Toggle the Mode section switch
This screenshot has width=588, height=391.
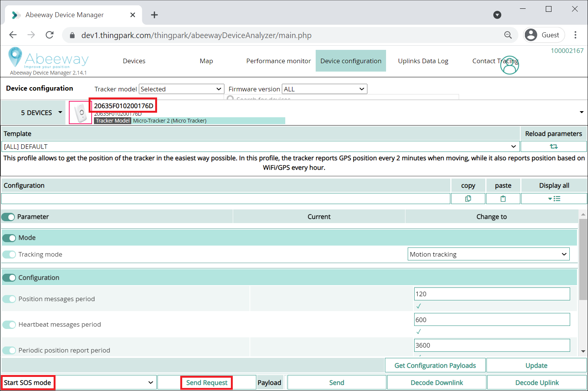coord(10,238)
